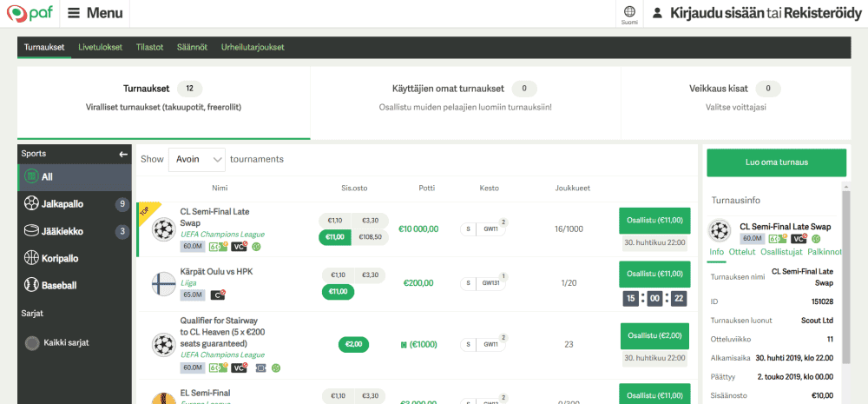Image resolution: width=868 pixels, height=404 pixels.
Task: Click the ticket prize icon beside (€1000)
Action: pyautogui.click(x=404, y=345)
